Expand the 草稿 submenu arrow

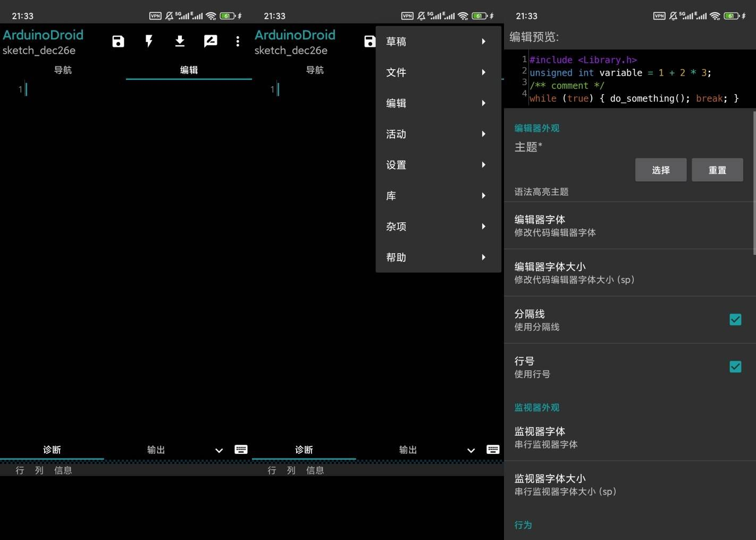click(483, 41)
